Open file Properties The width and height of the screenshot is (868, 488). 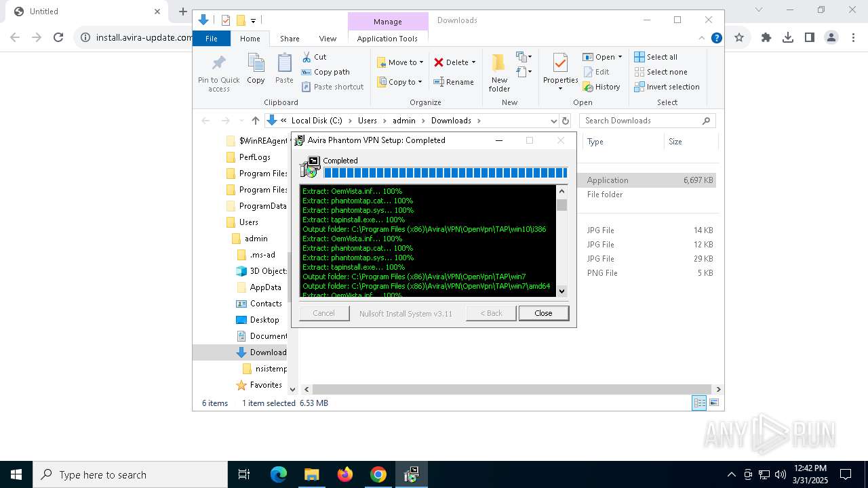(x=560, y=71)
